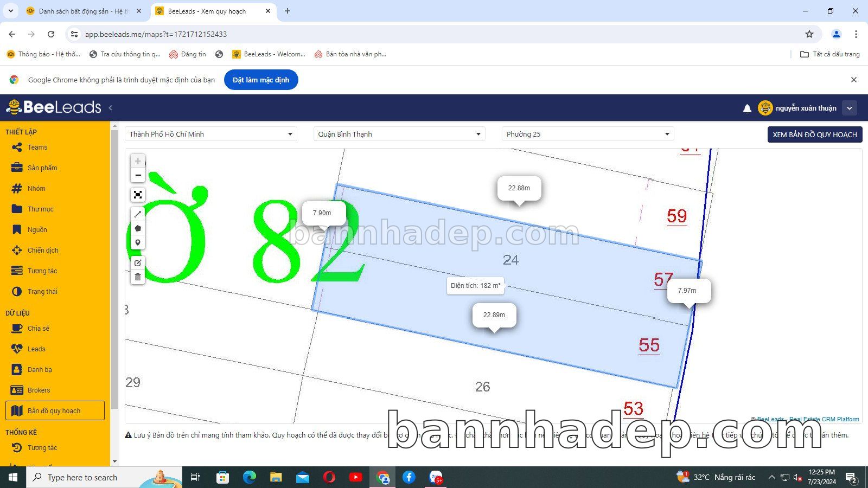This screenshot has width=868, height=488.
Task: Go to Sản phẩm in the sidebar
Action: tap(42, 168)
